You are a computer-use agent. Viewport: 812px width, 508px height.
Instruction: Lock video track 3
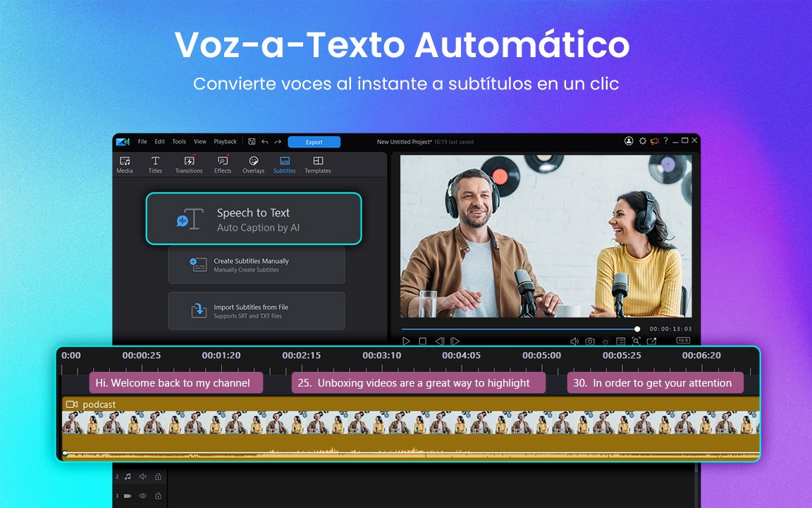[x=158, y=496]
